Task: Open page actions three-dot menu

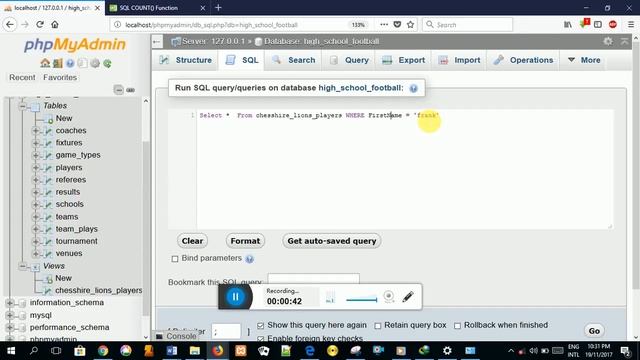Action: [x=384, y=24]
